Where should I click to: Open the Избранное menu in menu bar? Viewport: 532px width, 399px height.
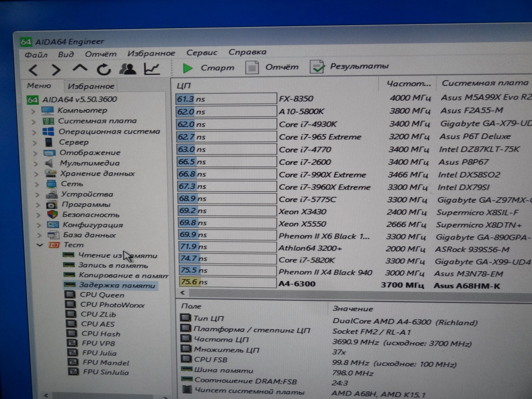coord(151,53)
